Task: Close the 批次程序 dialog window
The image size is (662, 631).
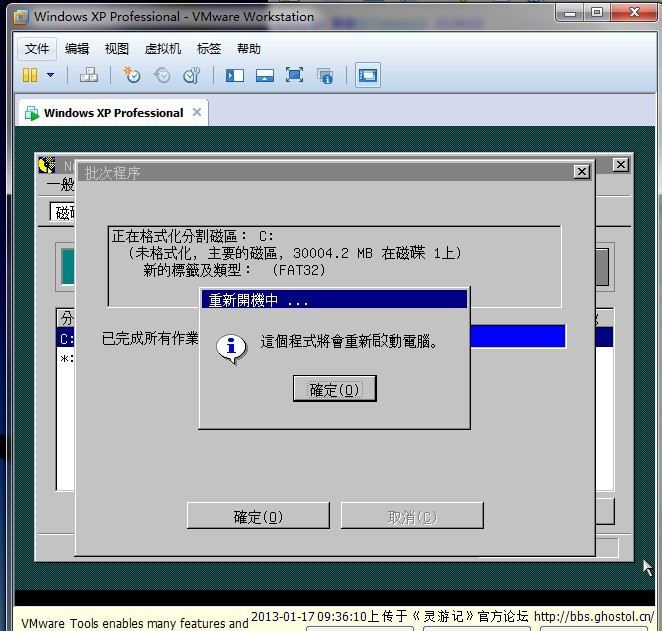Action: pyautogui.click(x=581, y=172)
